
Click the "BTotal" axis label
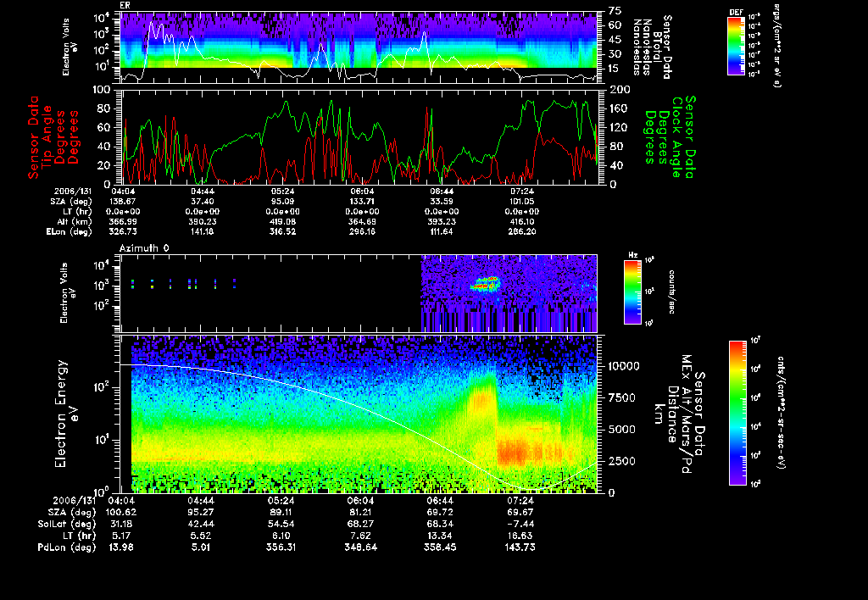(657, 46)
